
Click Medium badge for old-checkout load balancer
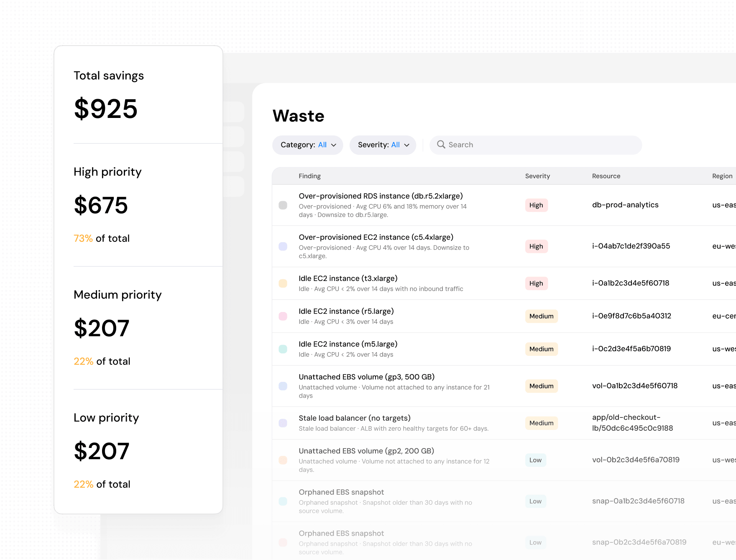coord(542,423)
